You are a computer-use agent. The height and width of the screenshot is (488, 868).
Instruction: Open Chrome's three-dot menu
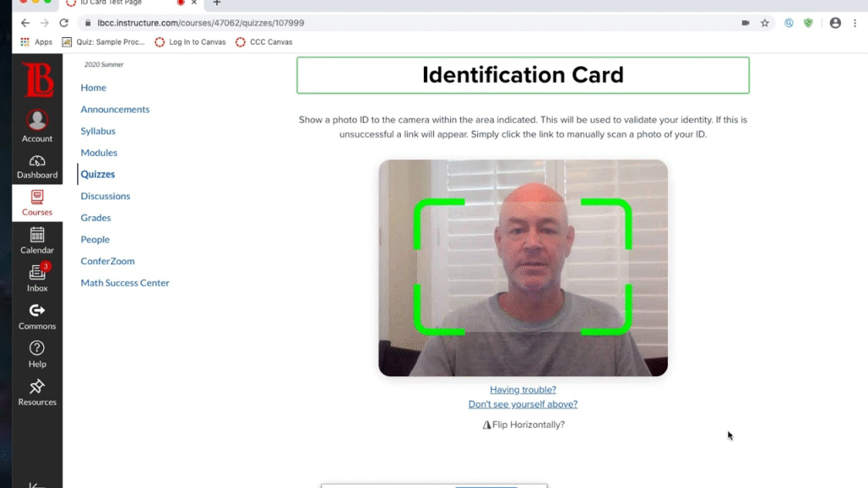(x=855, y=23)
